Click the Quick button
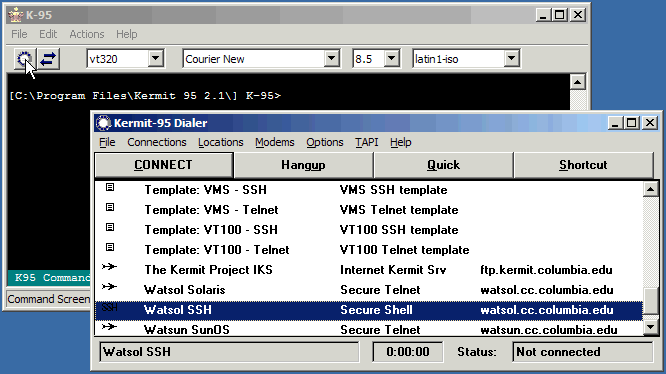This screenshot has width=666, height=374. 443,165
